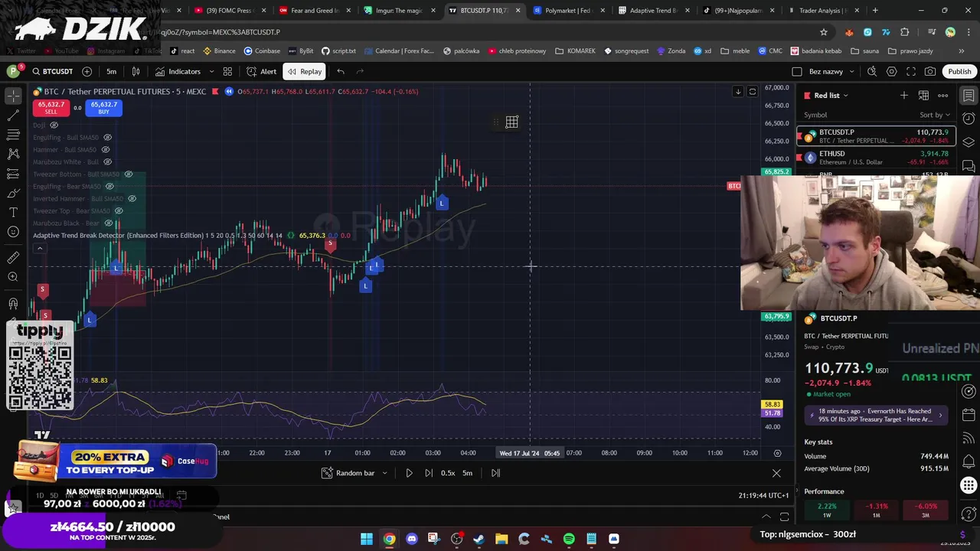Viewport: 980px width, 551px height.
Task: Open the Sort by dropdown
Action: [935, 115]
